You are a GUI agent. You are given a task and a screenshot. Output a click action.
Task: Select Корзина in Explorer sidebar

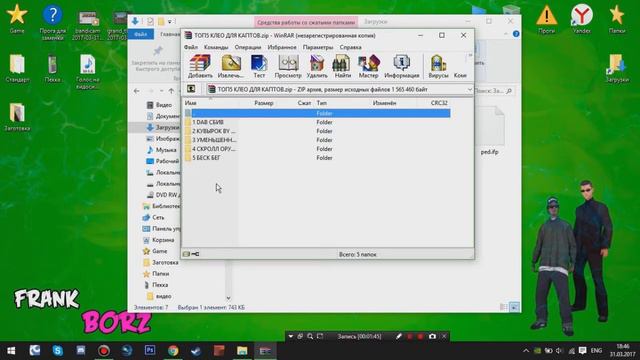pyautogui.click(x=158, y=240)
